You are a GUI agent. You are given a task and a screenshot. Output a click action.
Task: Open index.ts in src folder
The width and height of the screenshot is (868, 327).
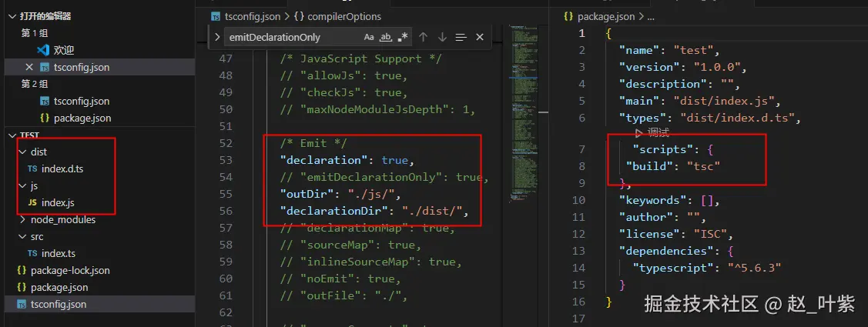[58, 253]
